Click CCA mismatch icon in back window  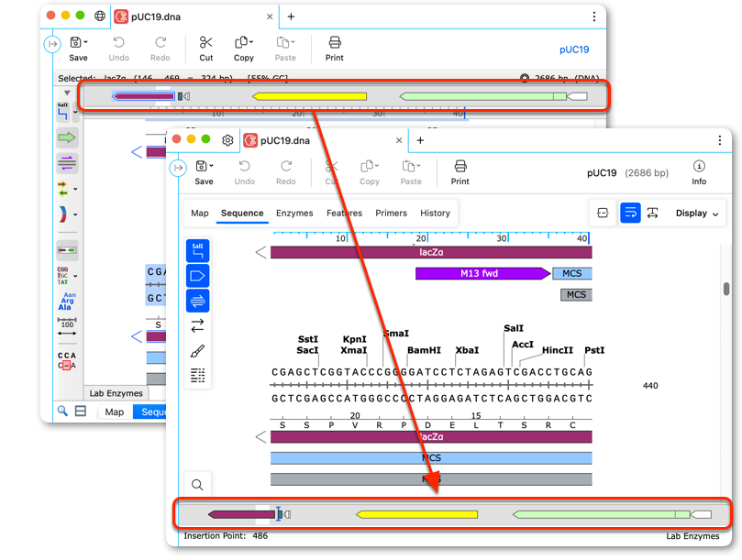(x=67, y=360)
